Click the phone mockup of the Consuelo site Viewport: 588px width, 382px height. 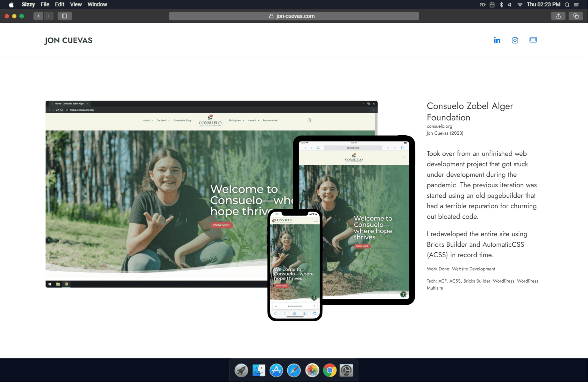point(295,265)
